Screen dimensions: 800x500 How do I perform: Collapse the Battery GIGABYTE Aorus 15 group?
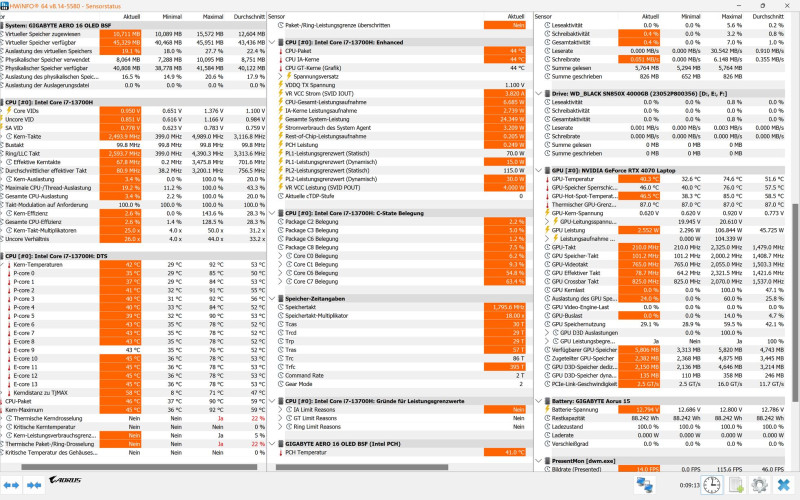tap(538, 401)
